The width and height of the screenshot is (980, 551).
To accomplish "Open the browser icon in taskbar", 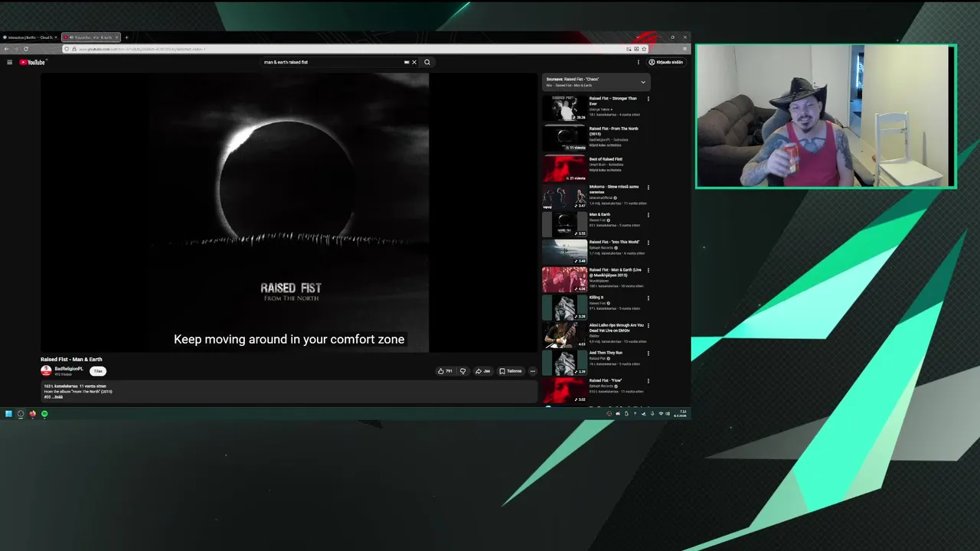I will tap(32, 414).
